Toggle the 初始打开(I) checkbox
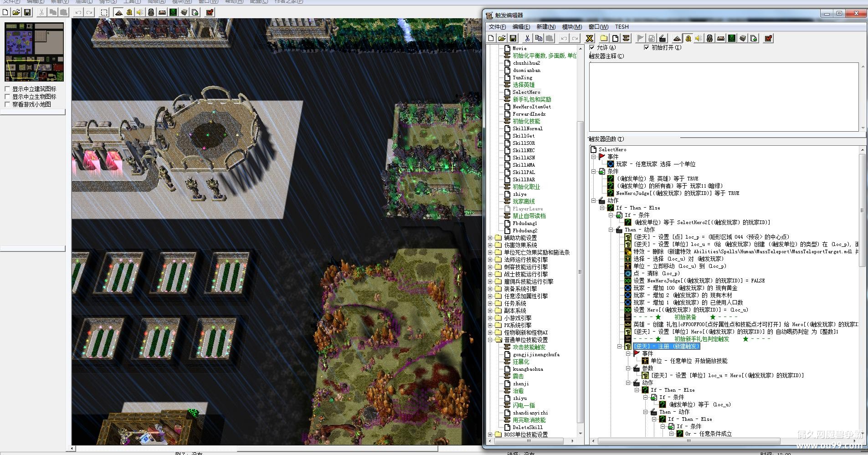The width and height of the screenshot is (868, 455). (x=646, y=47)
